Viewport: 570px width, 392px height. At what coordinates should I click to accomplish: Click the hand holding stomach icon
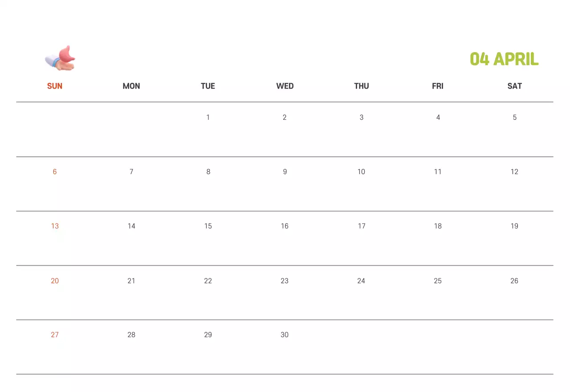61,58
